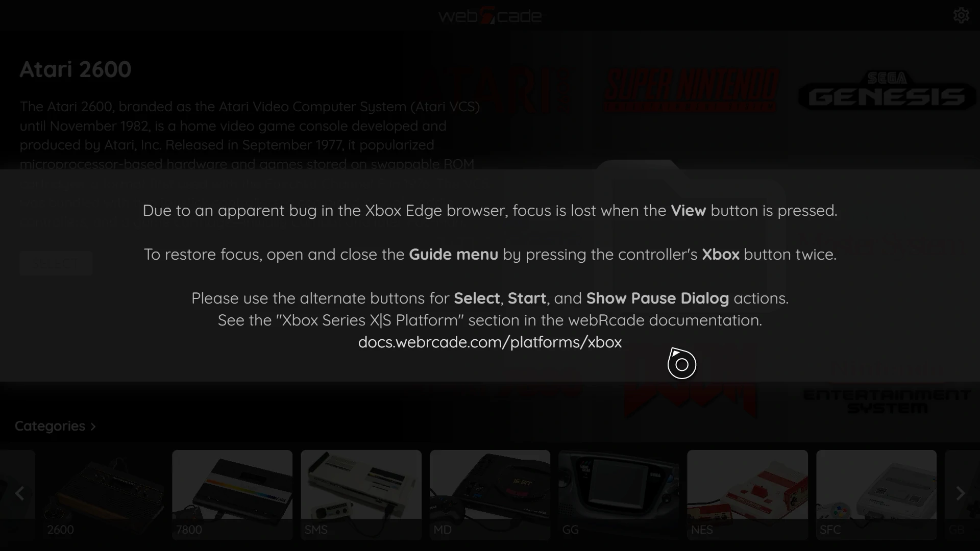Select the MD console category icon
The image size is (980, 551).
point(490,494)
